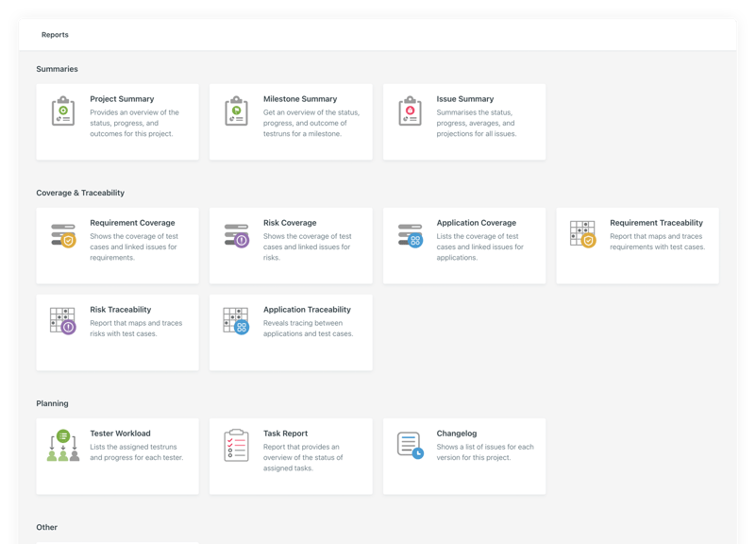Click the Planning section heading

pos(52,403)
